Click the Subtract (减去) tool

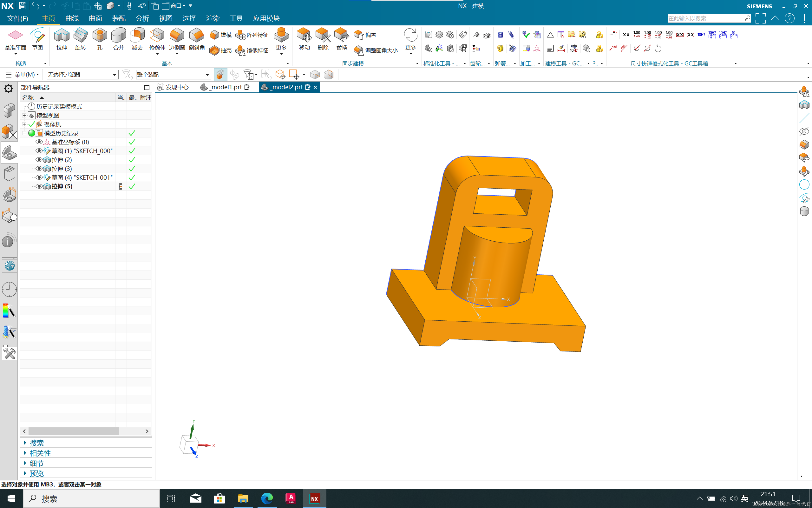(x=137, y=39)
